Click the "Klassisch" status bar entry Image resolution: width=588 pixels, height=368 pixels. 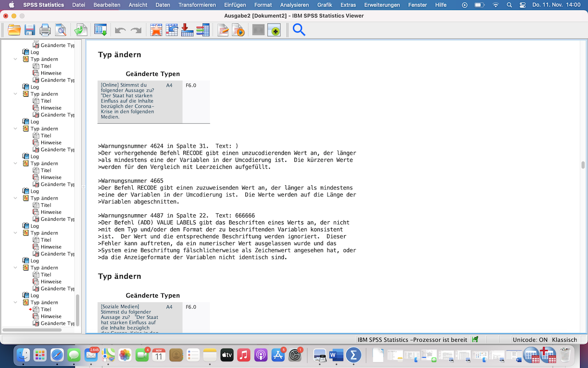point(565,340)
